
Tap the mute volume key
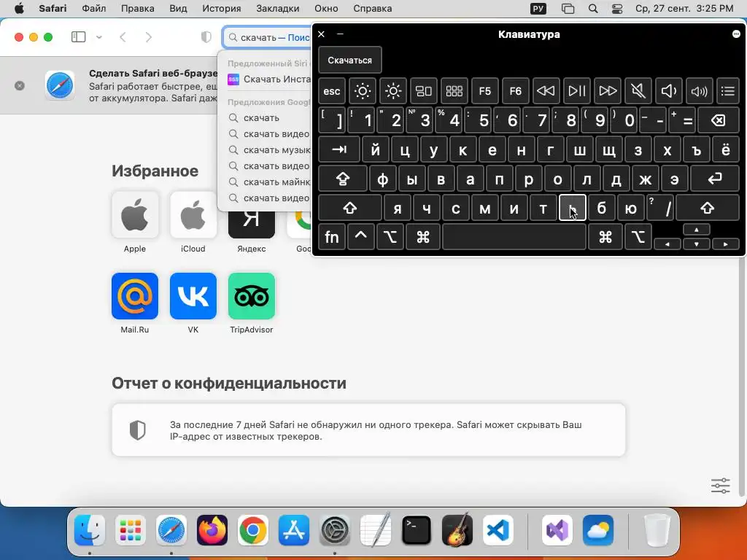tap(638, 91)
